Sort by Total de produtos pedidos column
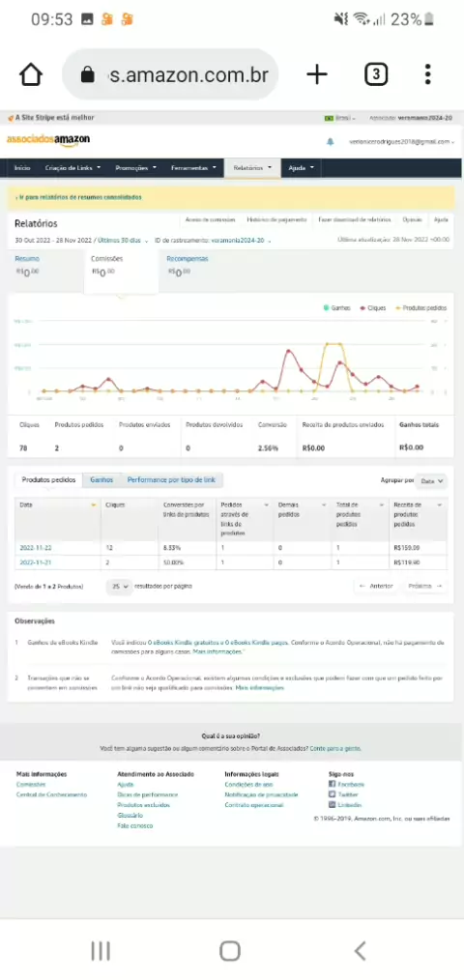This screenshot has width=464, height=980. 382,504
